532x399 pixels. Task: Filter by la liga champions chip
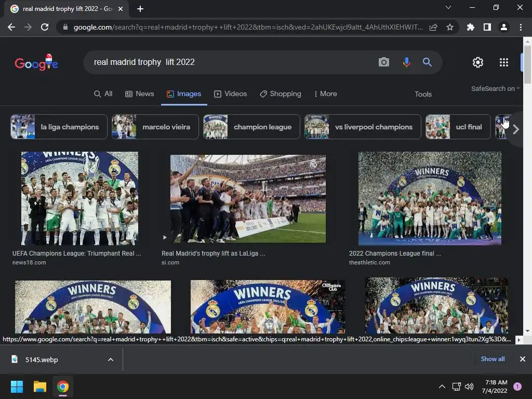(59, 127)
